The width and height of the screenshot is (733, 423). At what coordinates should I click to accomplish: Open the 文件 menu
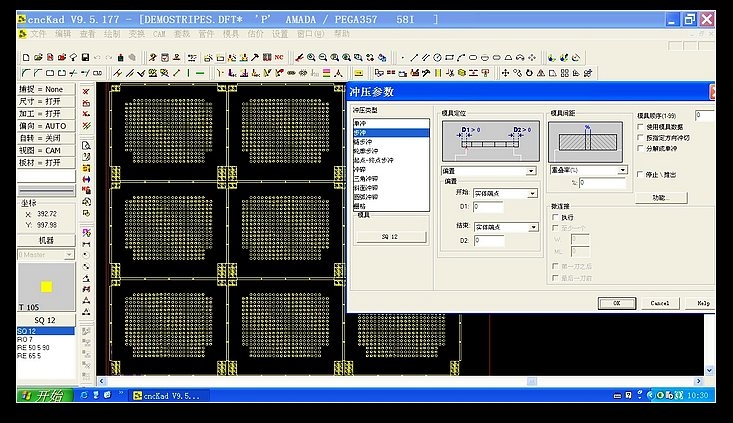pyautogui.click(x=38, y=34)
